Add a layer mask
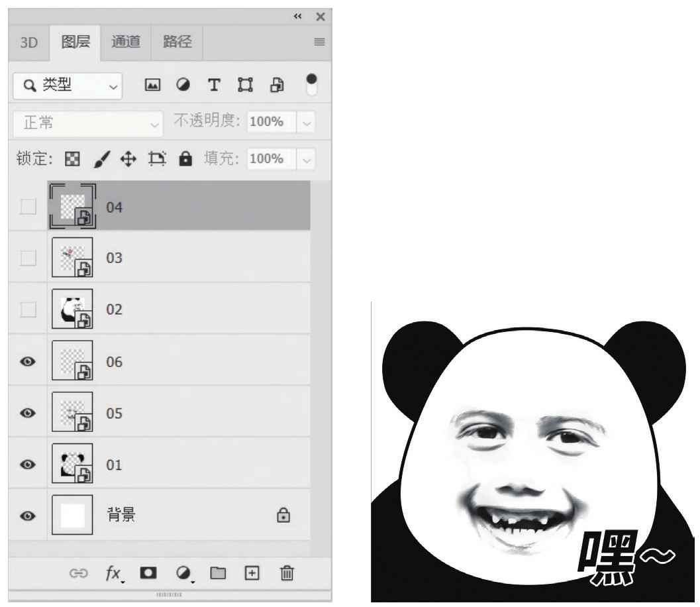Image resolution: width=700 pixels, height=607 pixels. 148,573
